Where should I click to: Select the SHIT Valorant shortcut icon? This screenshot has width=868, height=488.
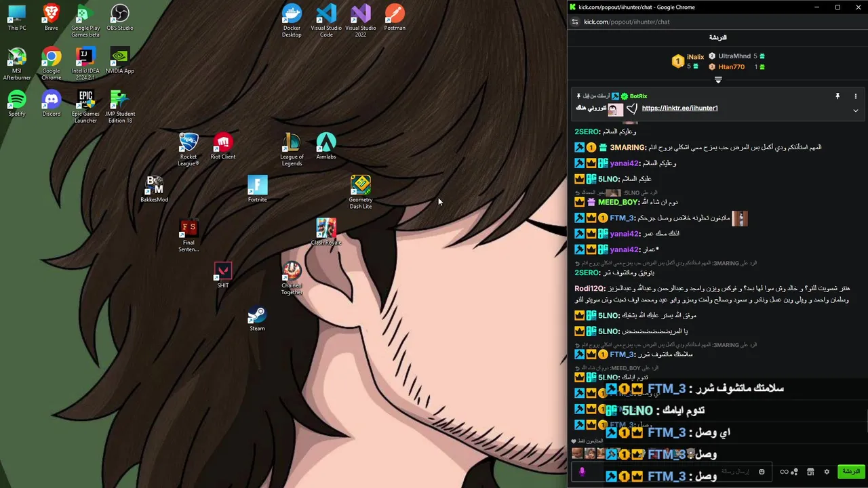(223, 274)
